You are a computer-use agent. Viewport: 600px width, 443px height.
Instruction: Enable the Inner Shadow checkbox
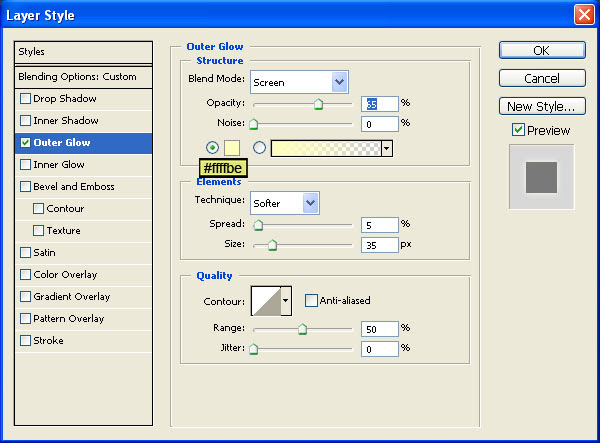[x=25, y=121]
